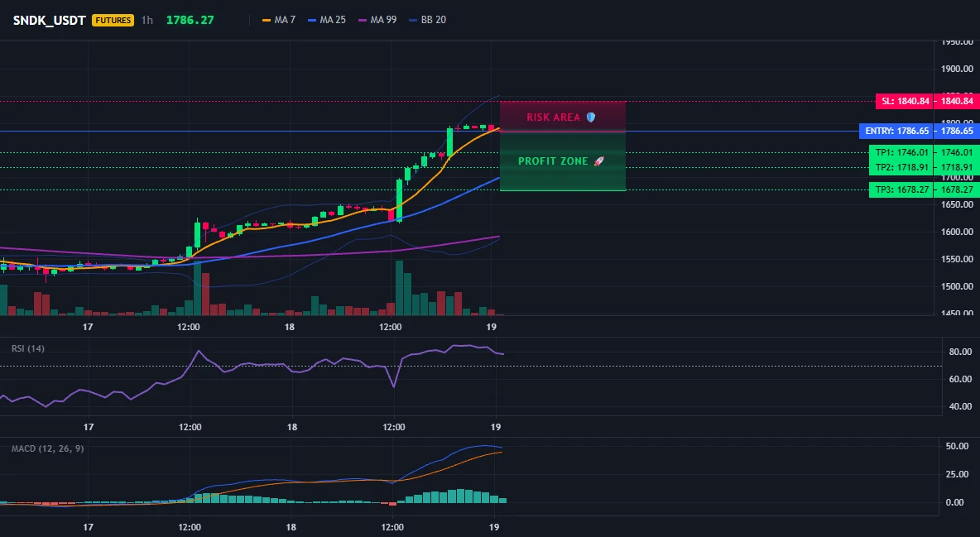
Task: Click the shield icon in RISK AREA
Action: pyautogui.click(x=591, y=117)
